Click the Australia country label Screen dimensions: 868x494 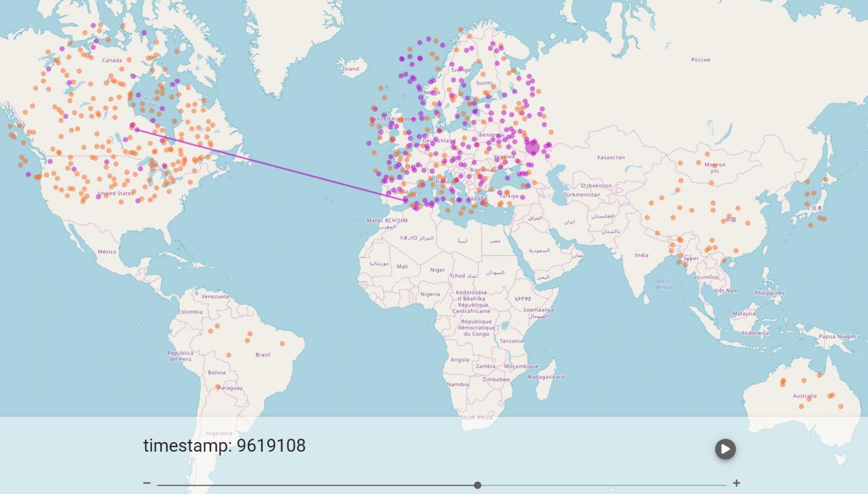tap(805, 396)
